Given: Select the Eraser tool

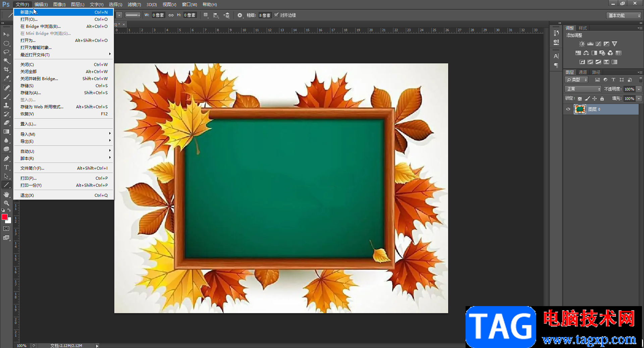Looking at the screenshot, I should tap(6, 123).
